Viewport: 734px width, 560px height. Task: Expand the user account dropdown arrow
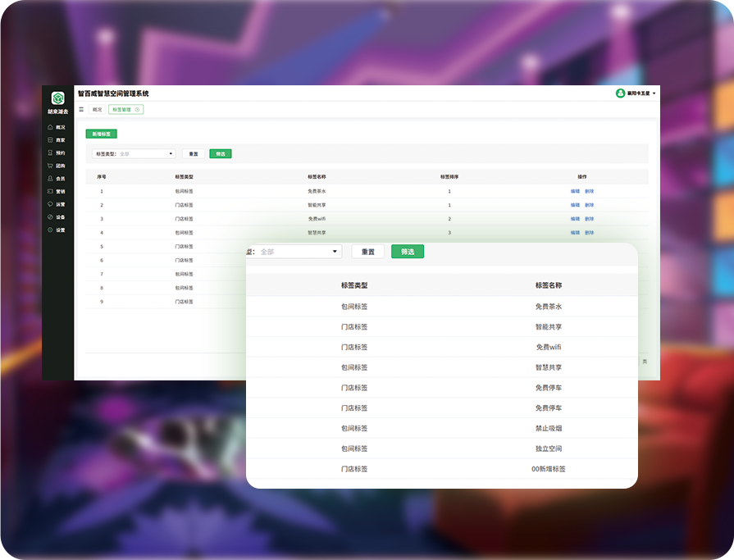coord(654,93)
